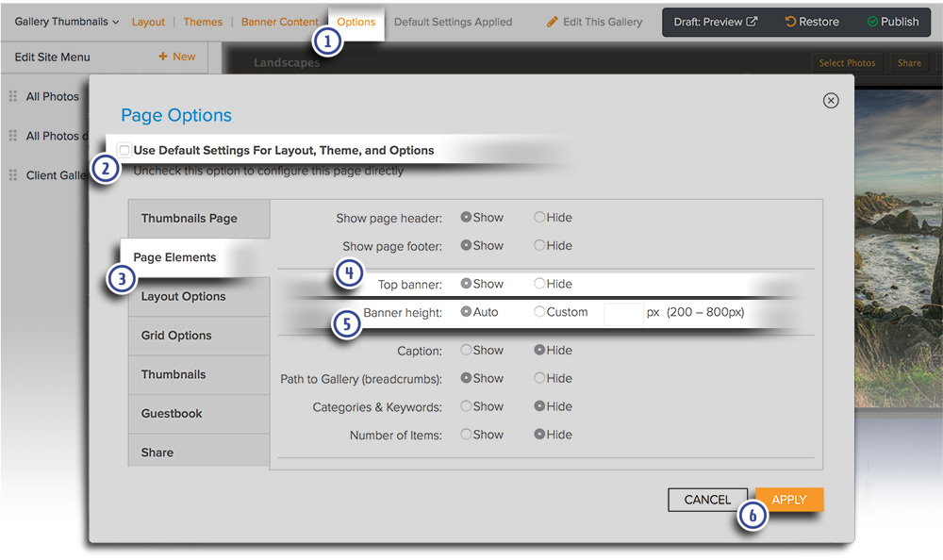Viewport: 943px width, 560px height.
Task: Choose Auto banner height
Action: tap(466, 311)
